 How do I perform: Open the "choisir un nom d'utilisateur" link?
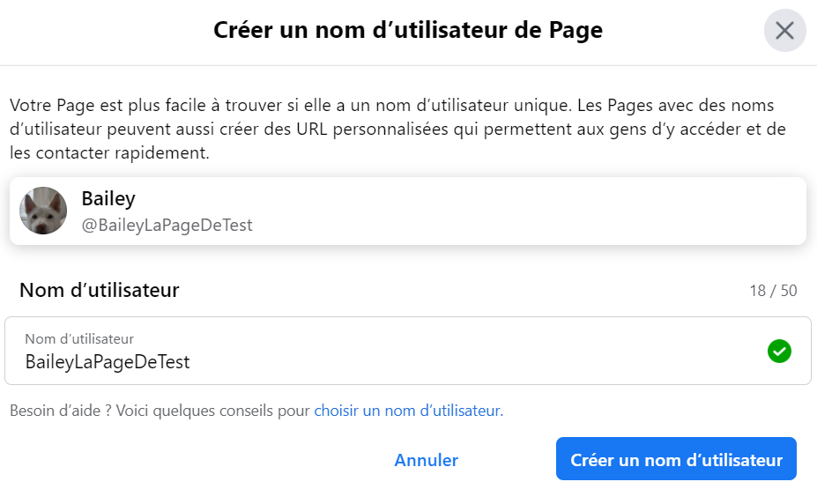(x=407, y=411)
